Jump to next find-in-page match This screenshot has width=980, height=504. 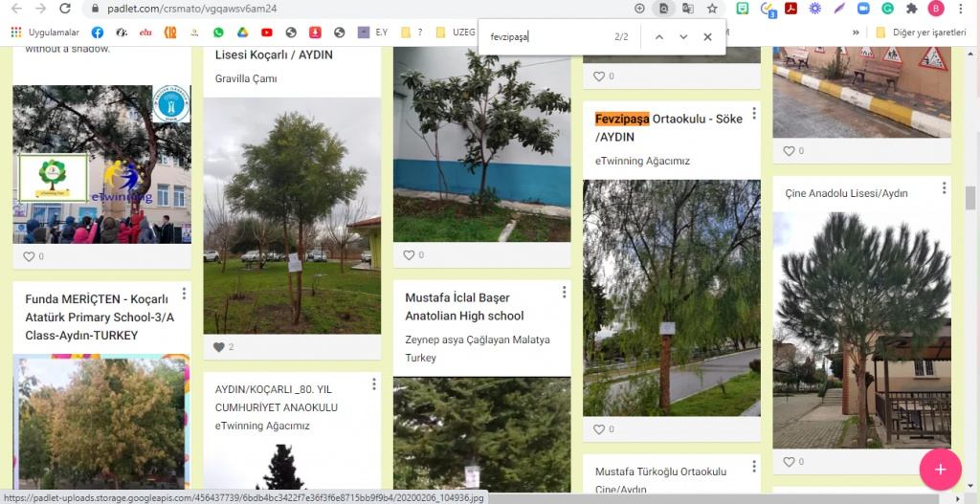click(x=683, y=37)
